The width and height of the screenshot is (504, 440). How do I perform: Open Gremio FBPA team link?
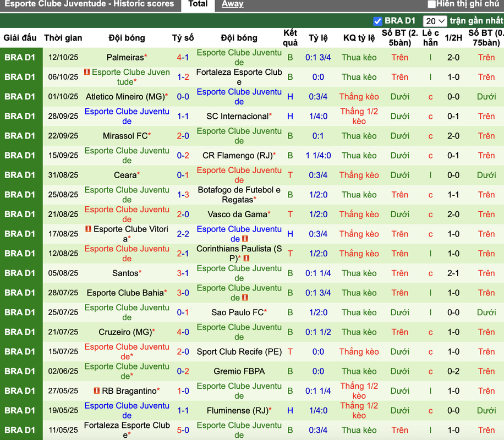[x=239, y=371]
